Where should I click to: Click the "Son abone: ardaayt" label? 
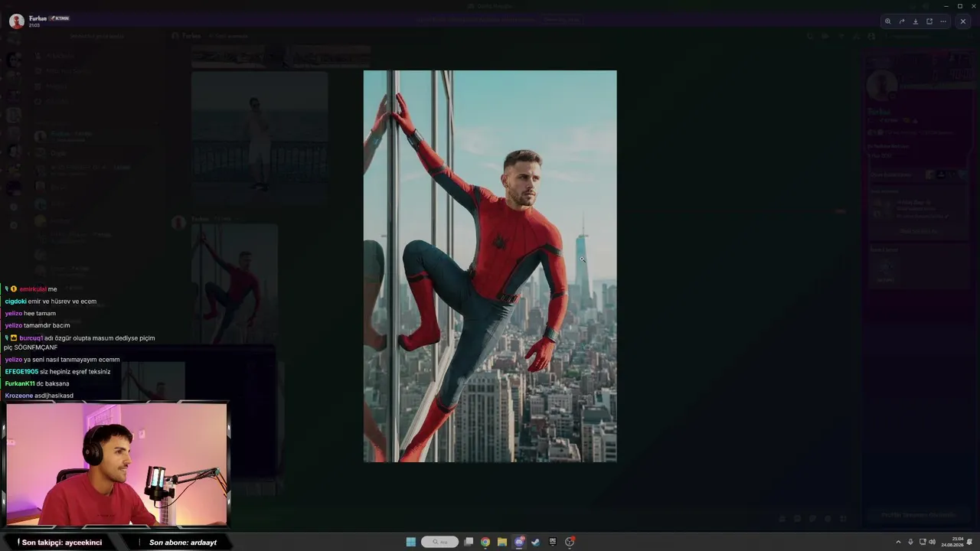tap(183, 543)
